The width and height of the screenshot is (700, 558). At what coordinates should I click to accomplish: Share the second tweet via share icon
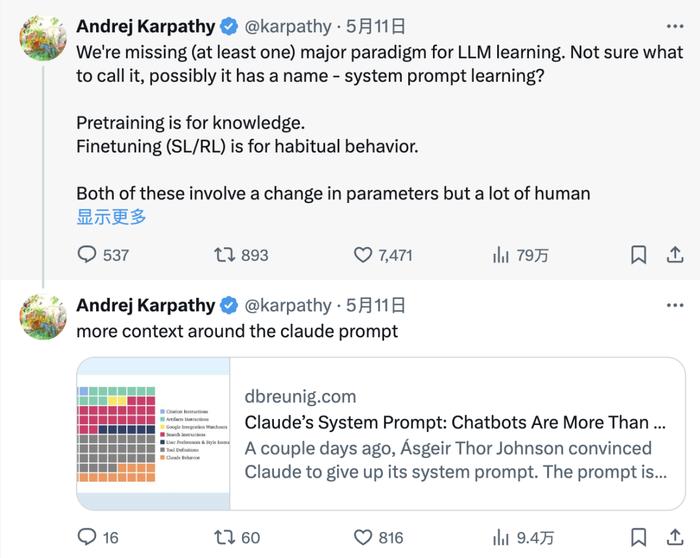[675, 537]
